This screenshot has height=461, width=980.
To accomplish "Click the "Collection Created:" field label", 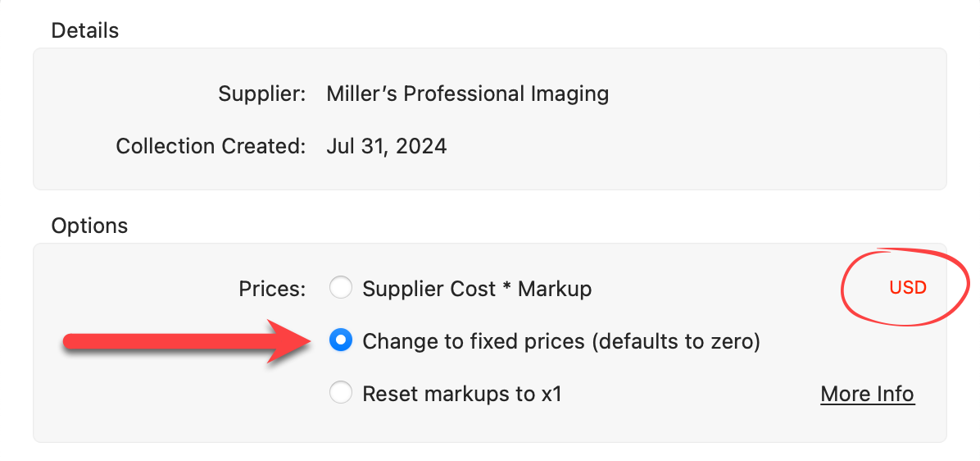I will (211, 147).
